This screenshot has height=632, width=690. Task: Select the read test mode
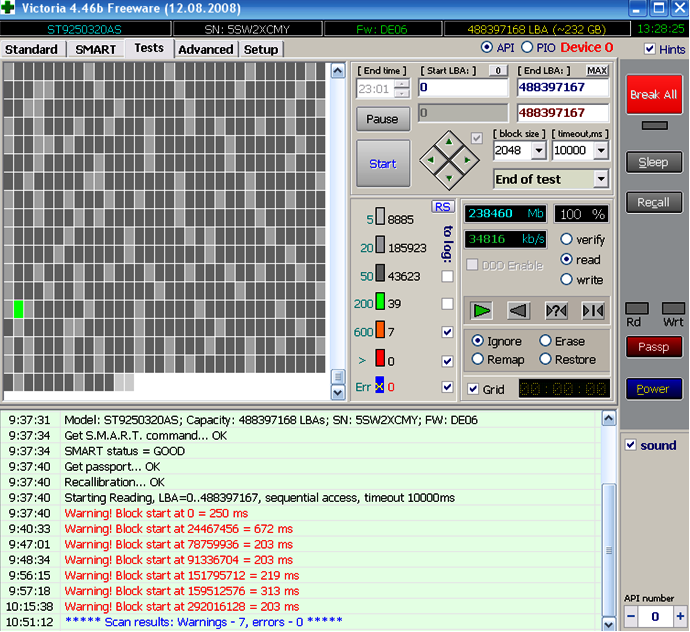pos(566,259)
